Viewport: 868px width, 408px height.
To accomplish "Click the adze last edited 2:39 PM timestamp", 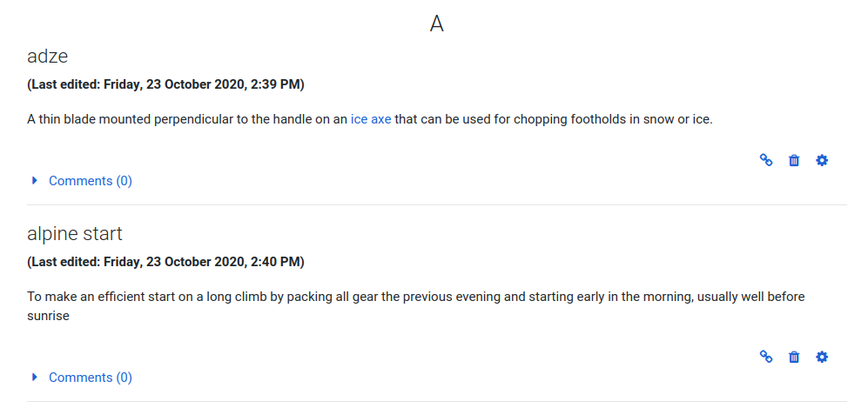I will click(x=165, y=84).
